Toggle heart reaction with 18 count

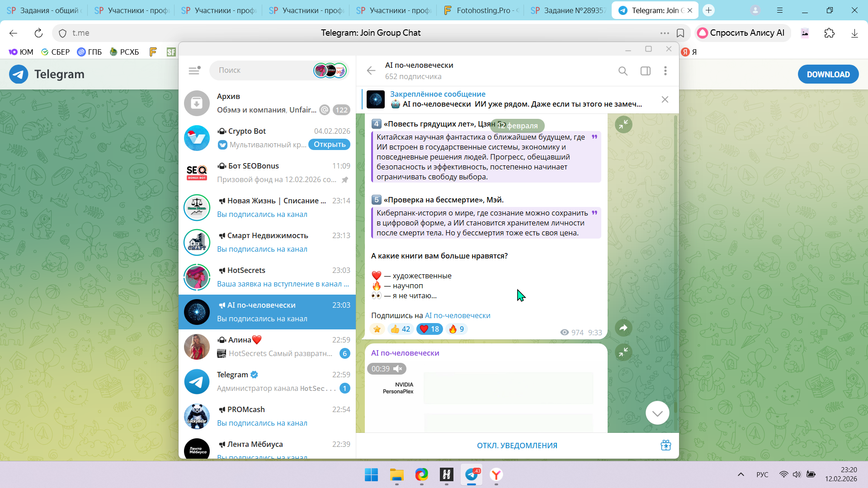[x=429, y=329]
